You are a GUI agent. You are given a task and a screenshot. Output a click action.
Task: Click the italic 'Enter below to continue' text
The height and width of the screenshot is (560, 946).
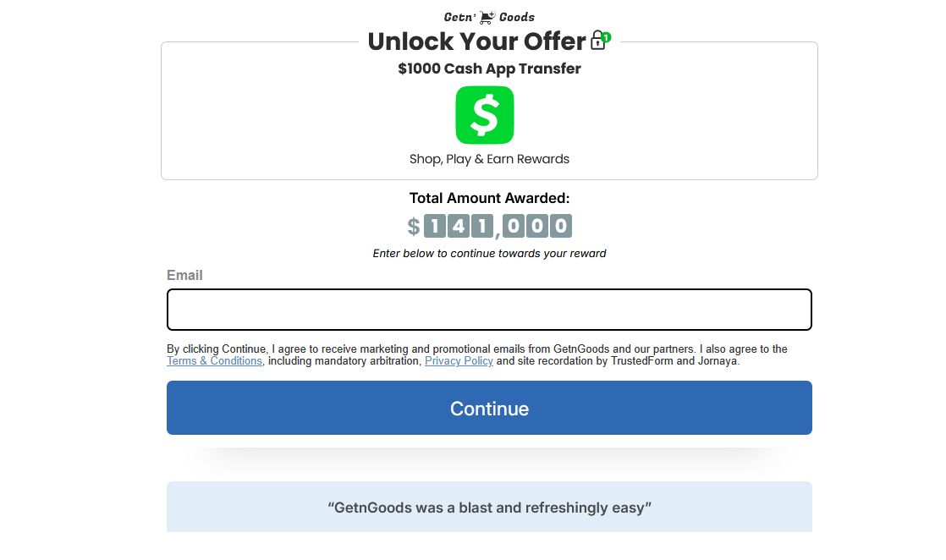[x=489, y=253]
